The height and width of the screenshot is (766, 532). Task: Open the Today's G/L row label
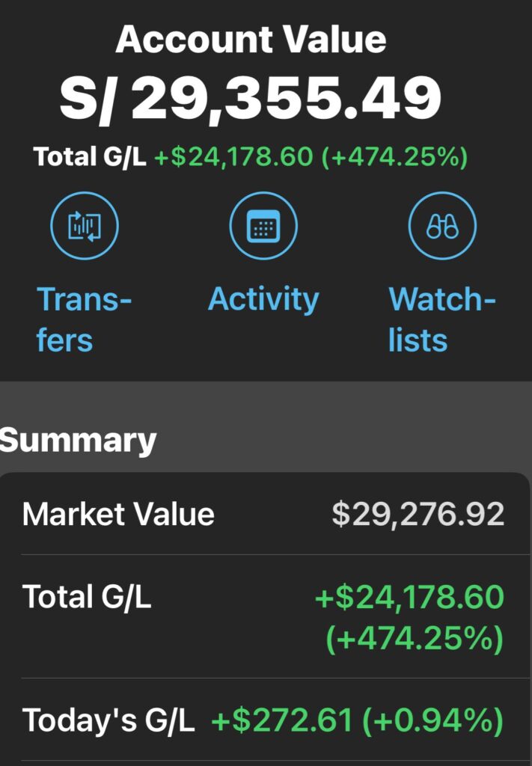coord(108,720)
